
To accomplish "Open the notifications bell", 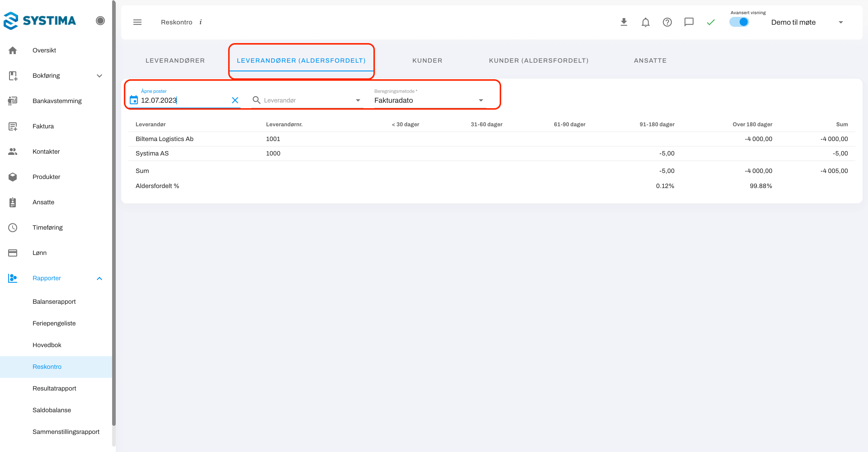I will [645, 22].
